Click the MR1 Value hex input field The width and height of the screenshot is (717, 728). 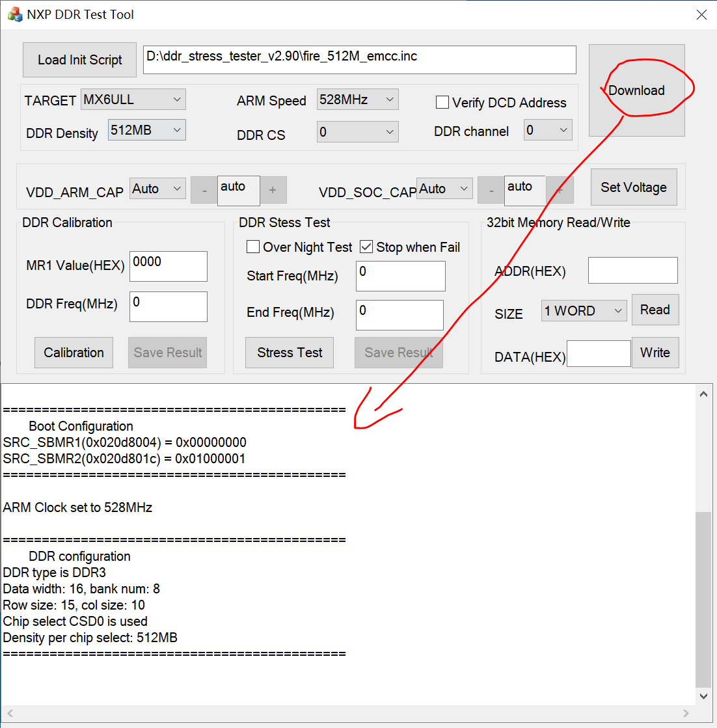point(168,266)
